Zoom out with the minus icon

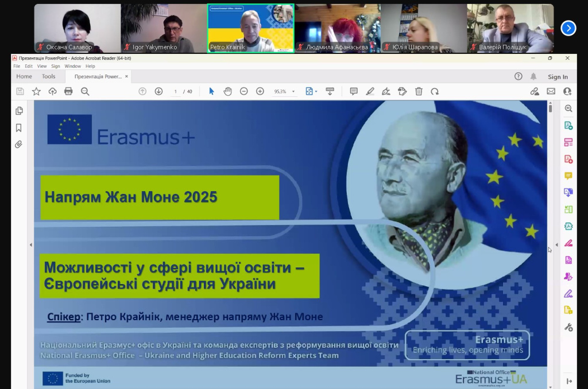click(243, 91)
